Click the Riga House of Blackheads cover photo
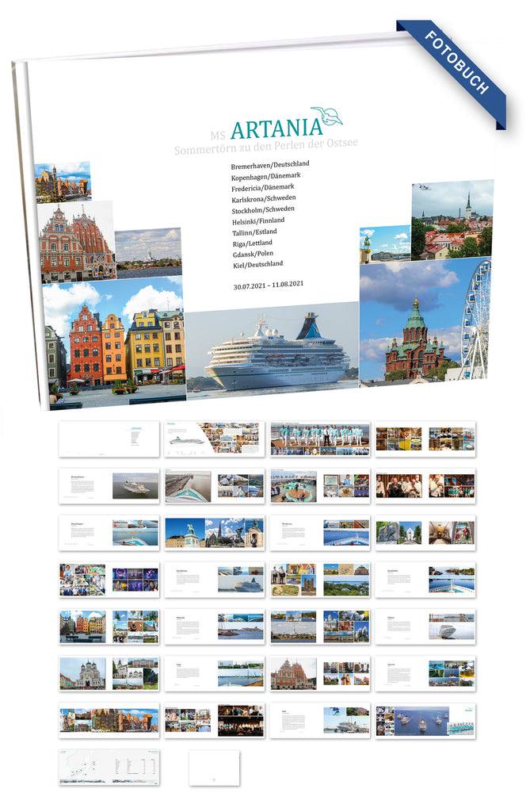 pyautogui.click(x=77, y=243)
